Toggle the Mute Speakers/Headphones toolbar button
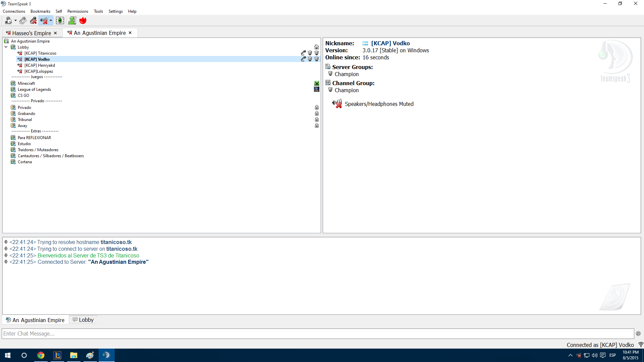Image resolution: width=644 pixels, height=362 pixels. [x=44, y=21]
